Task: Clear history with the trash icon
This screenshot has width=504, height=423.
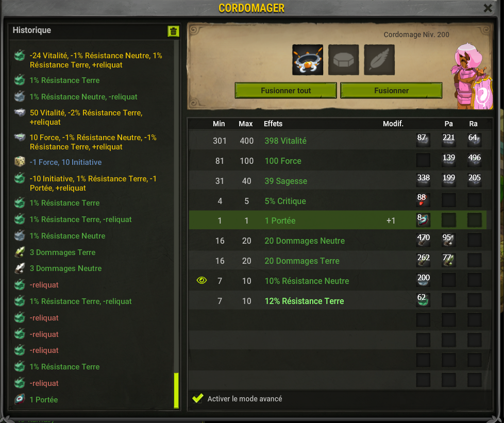Action: point(173,31)
